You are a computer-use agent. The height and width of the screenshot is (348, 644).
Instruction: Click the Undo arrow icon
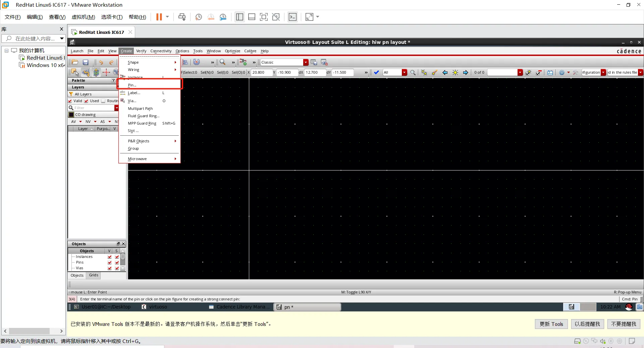coord(101,62)
